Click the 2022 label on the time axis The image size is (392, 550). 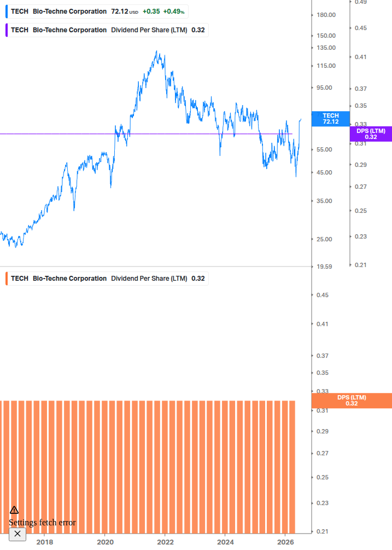(165, 542)
